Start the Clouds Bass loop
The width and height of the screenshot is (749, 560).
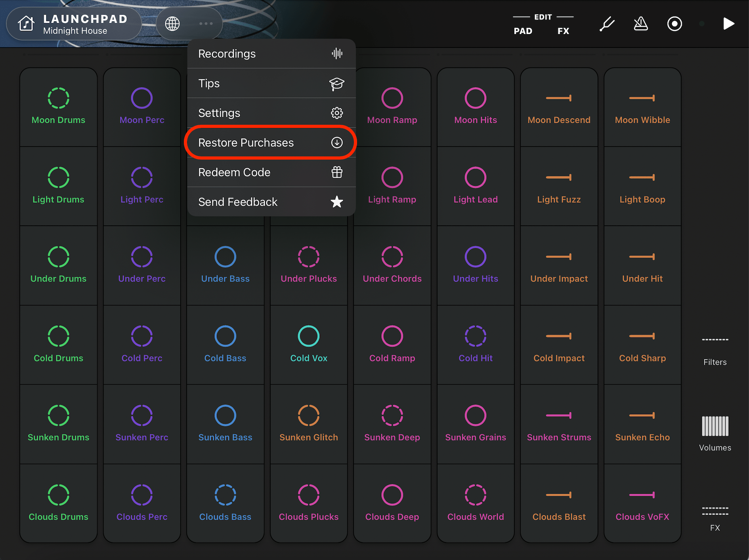click(x=225, y=503)
